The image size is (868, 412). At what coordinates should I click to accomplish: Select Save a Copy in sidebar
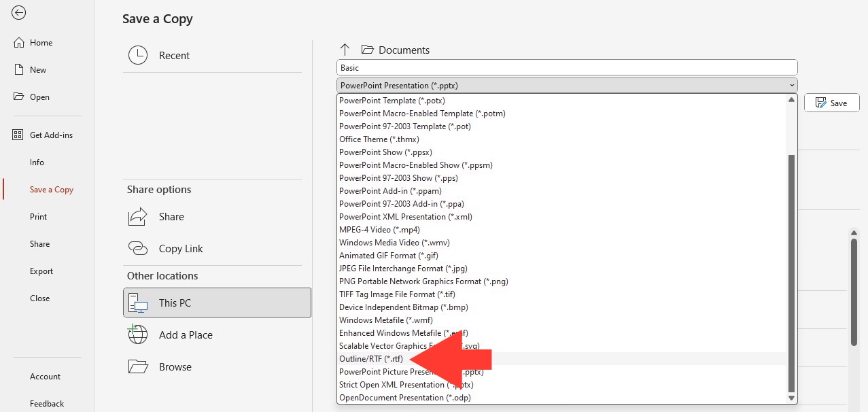coord(51,190)
